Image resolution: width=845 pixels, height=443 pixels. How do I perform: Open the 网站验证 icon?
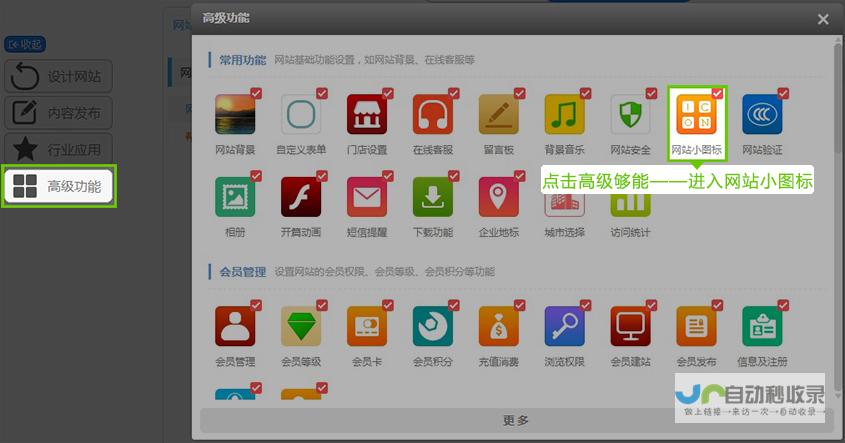coord(762,114)
